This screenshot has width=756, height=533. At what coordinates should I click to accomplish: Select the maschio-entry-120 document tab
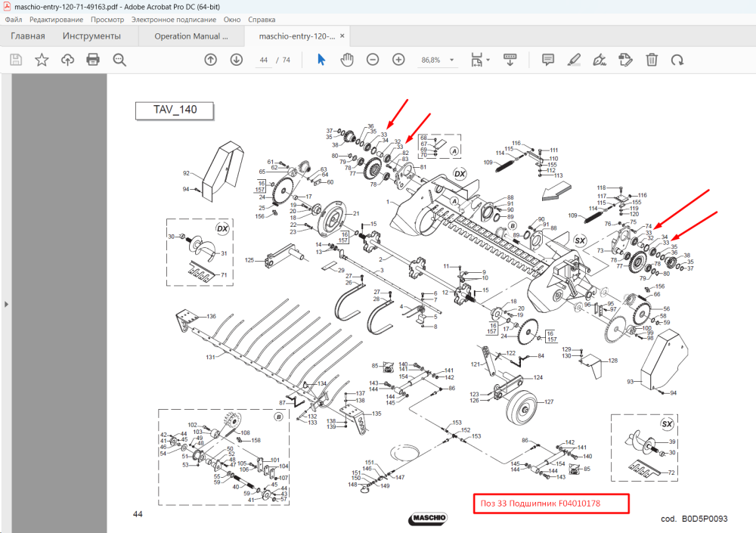click(x=296, y=36)
